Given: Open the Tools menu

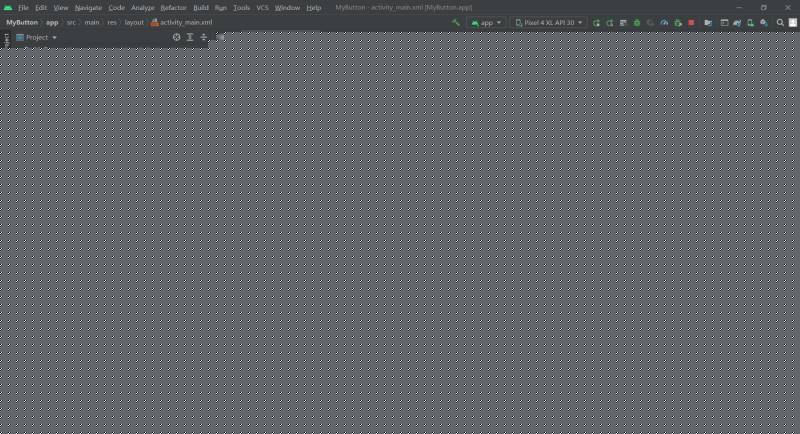Looking at the screenshot, I should [x=242, y=8].
